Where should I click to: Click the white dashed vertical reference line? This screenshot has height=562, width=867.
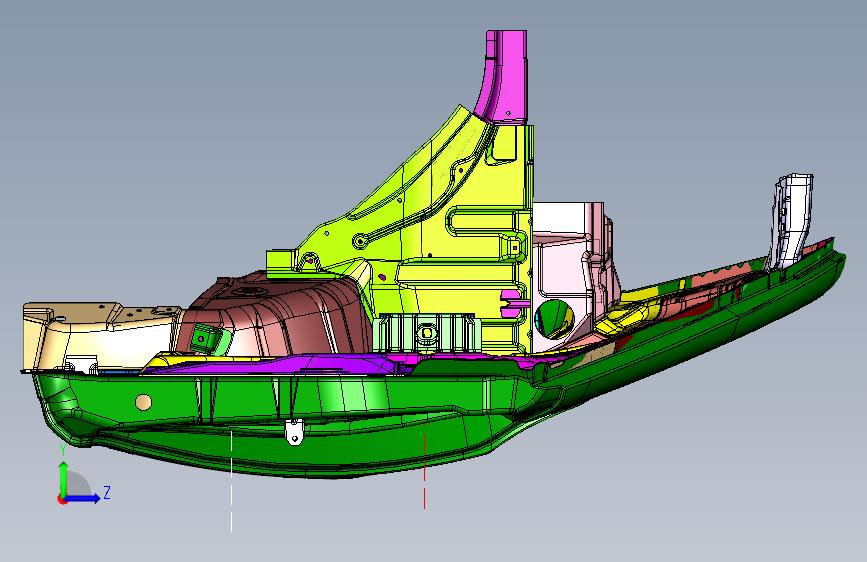tap(231, 480)
